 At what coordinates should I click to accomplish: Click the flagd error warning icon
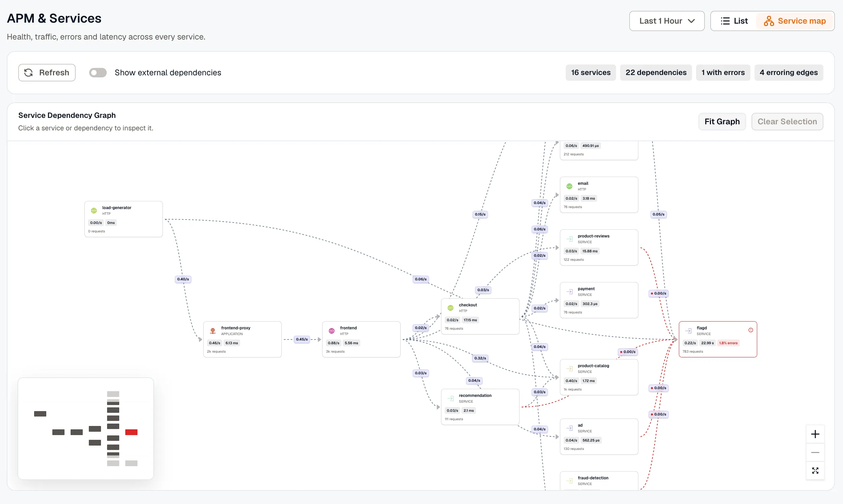click(750, 330)
